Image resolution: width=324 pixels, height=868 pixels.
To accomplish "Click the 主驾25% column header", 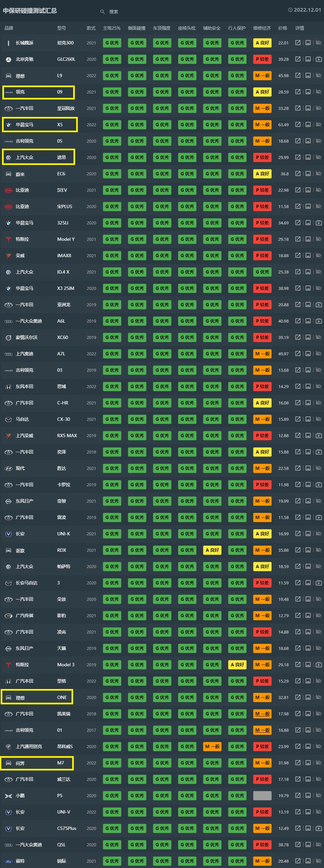I will coord(112,28).
